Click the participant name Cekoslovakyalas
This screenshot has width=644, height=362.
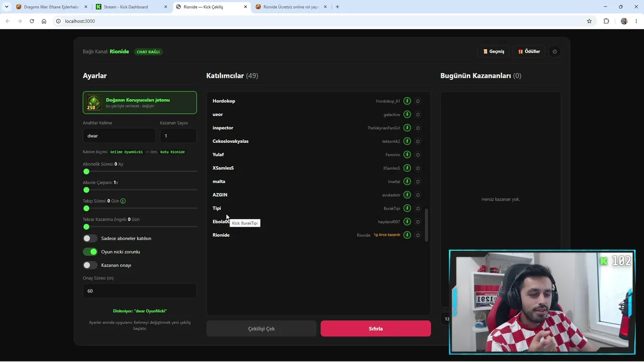(x=230, y=141)
